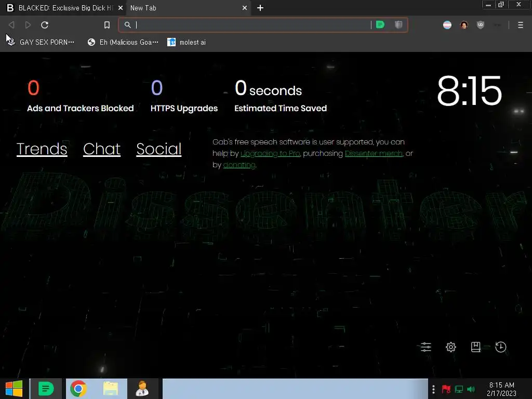
Task: Click the 'HTTPS Upgrades' counter
Action: pyautogui.click(x=184, y=96)
